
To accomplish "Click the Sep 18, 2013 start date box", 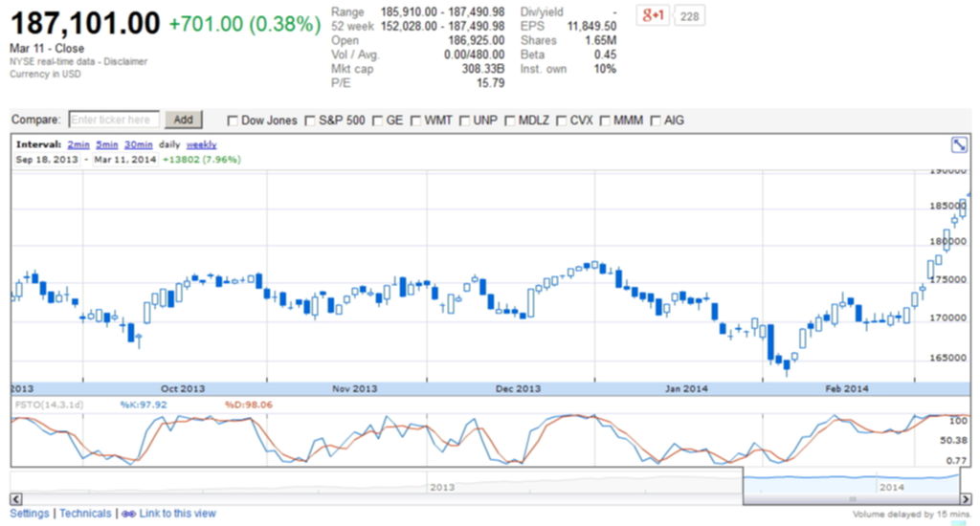I will (x=47, y=160).
